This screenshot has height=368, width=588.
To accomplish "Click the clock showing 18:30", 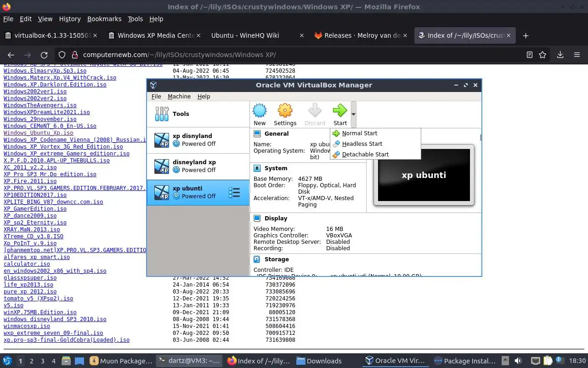I will 577,361.
